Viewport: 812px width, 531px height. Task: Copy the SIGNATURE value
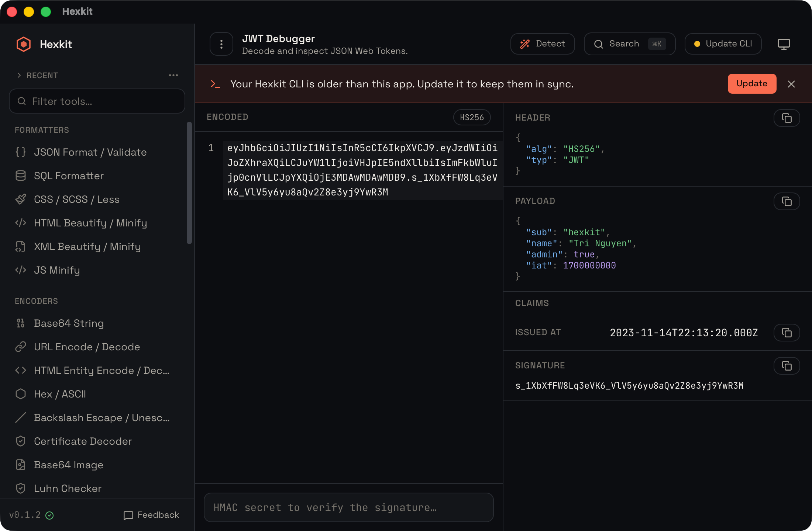787,366
